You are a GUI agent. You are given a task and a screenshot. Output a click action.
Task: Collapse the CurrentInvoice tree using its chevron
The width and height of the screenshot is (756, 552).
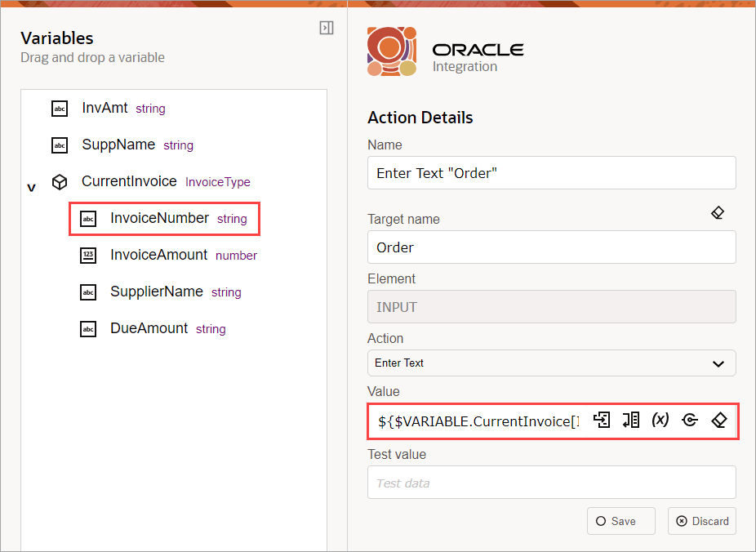pyautogui.click(x=31, y=186)
